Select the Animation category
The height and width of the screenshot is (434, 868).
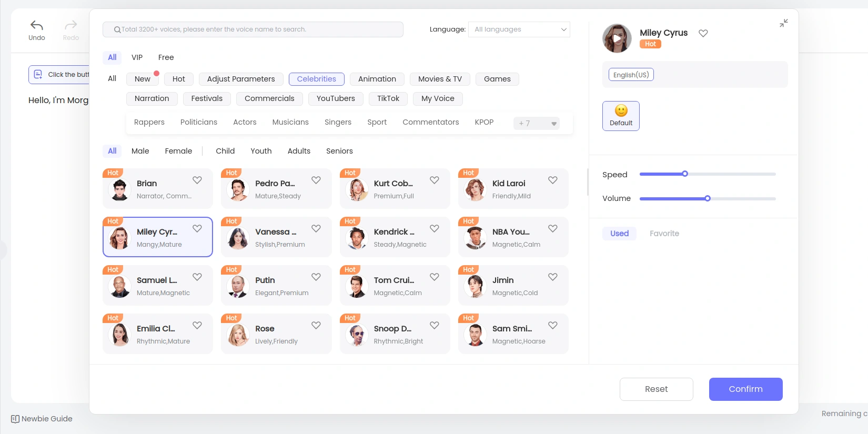[x=377, y=79]
